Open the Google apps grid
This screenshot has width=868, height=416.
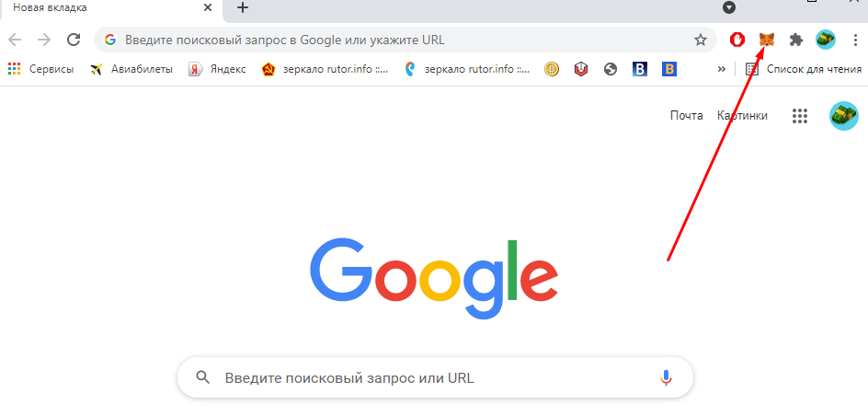pos(800,116)
